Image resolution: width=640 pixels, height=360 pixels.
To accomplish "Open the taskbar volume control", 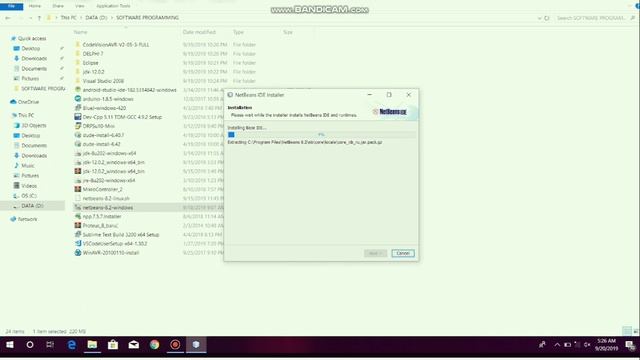I will click(x=587, y=345).
